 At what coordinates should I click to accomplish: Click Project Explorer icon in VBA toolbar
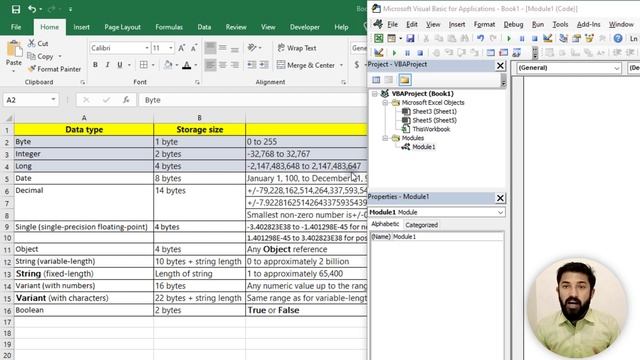(563, 38)
